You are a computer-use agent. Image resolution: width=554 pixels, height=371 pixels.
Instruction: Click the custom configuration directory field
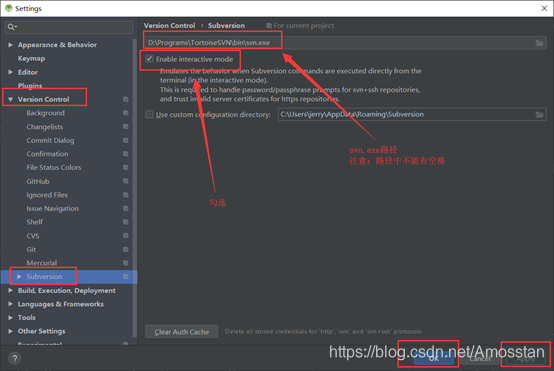click(412, 114)
